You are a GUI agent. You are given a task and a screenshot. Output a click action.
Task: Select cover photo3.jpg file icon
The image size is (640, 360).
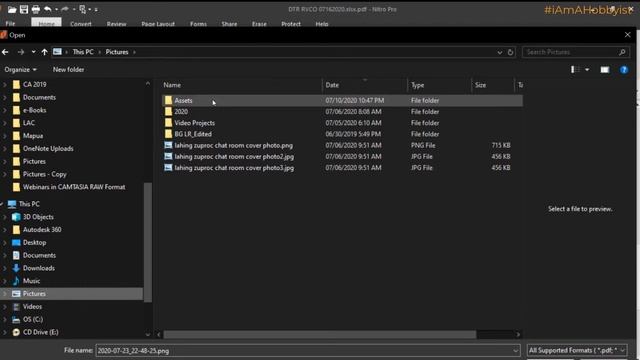[168, 167]
